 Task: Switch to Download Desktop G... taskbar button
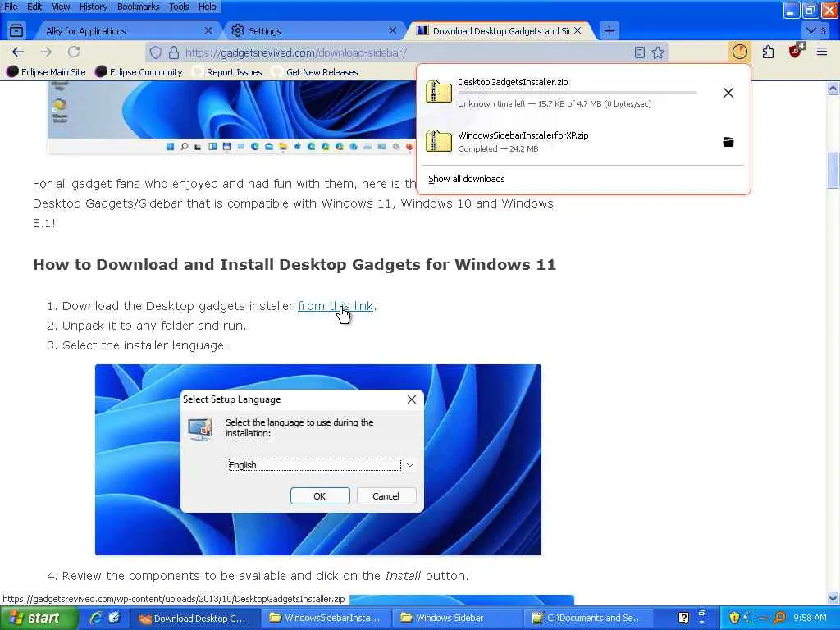[x=195, y=619]
